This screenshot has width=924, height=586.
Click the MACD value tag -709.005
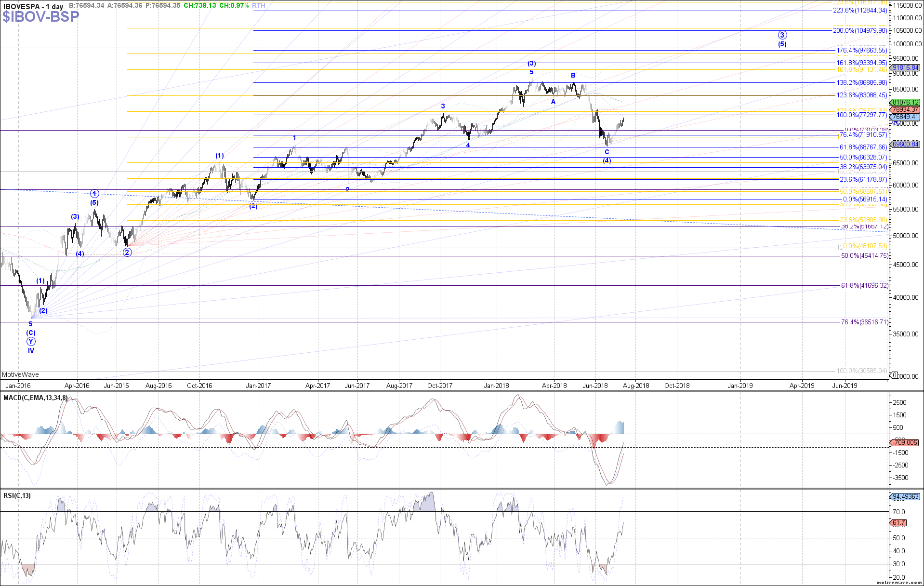tap(904, 442)
